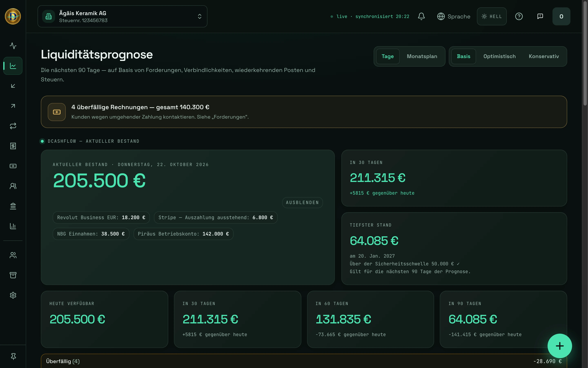Viewport: 588px width, 368px height.
Task: Open the feedback message icon
Action: pyautogui.click(x=540, y=16)
